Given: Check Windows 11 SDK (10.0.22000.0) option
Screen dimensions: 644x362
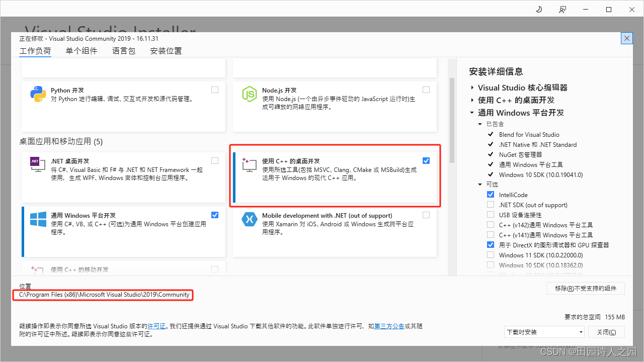Looking at the screenshot, I should (x=491, y=255).
